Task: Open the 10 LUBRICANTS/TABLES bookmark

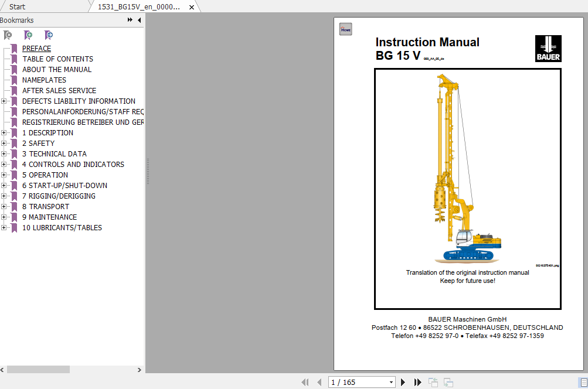Action: (x=62, y=227)
